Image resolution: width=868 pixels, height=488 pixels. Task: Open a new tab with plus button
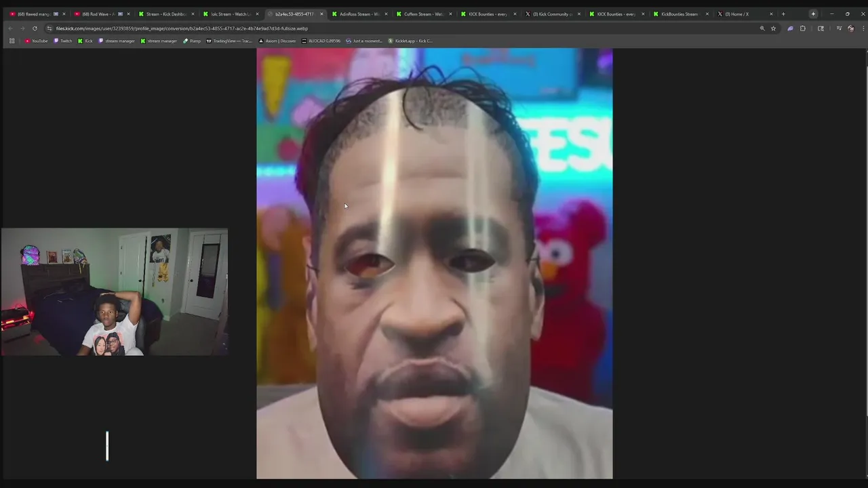[783, 14]
